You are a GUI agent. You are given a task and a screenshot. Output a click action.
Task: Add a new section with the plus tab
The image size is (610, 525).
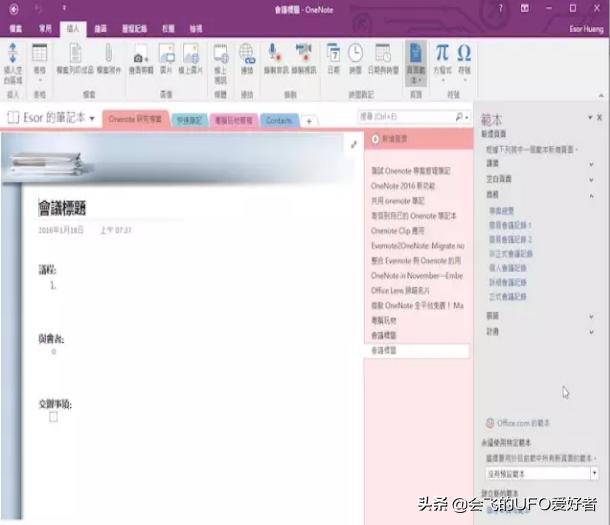tap(309, 121)
